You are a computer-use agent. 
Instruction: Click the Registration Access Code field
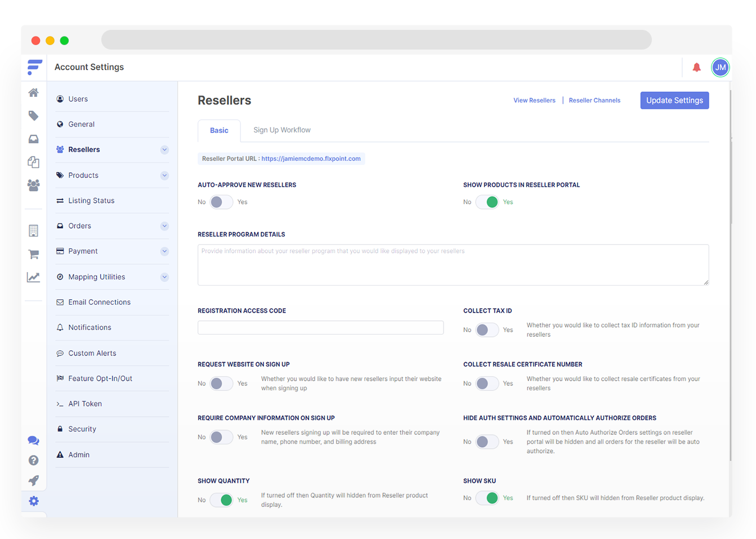point(320,328)
